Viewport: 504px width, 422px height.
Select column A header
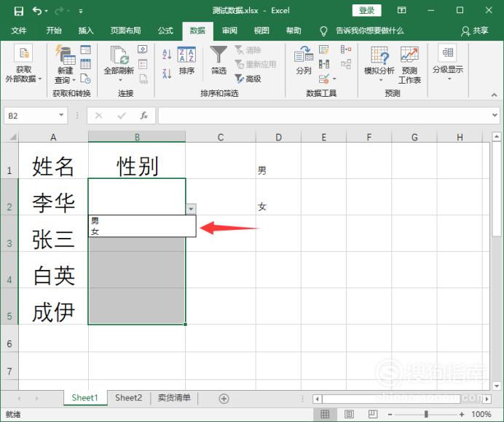point(53,137)
